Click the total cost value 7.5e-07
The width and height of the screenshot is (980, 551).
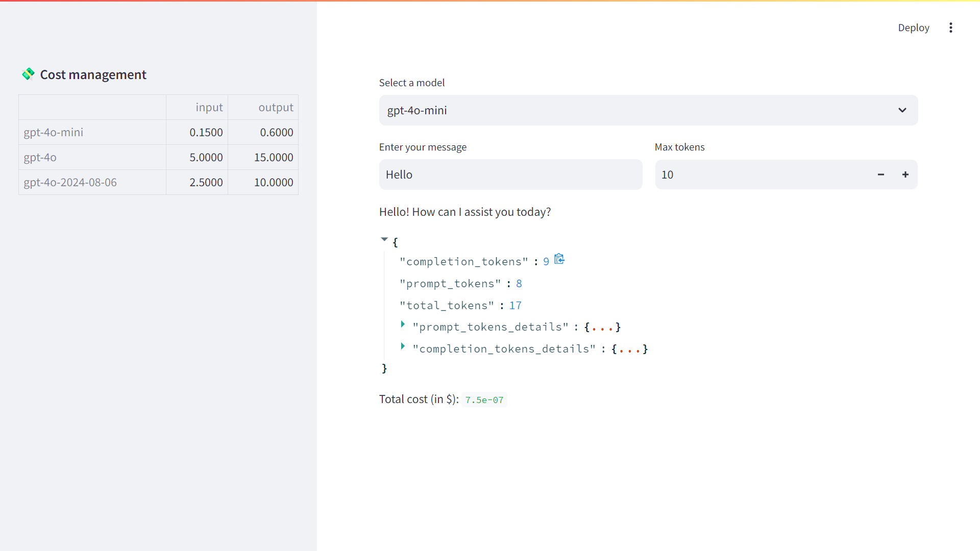[484, 400]
